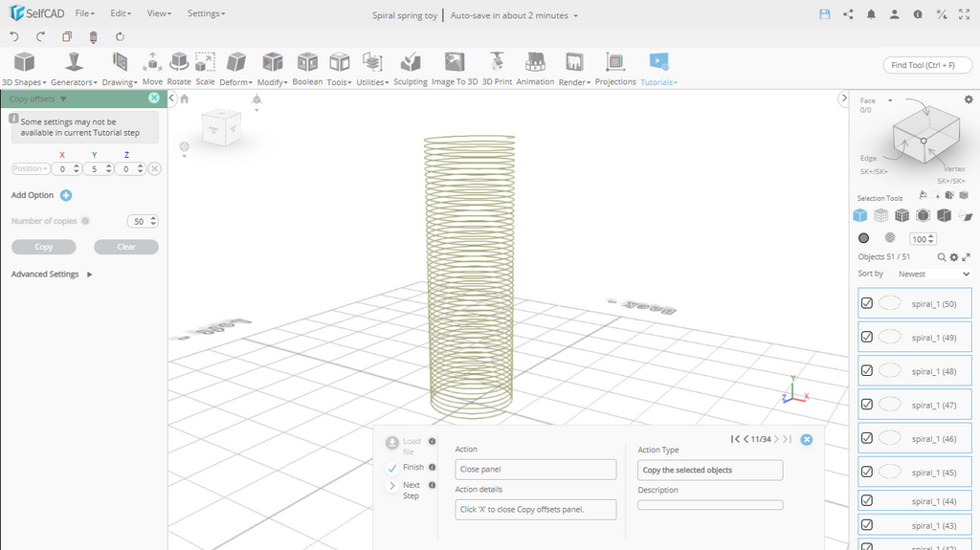
Task: Close the Copy offsets panel
Action: pyautogui.click(x=154, y=99)
